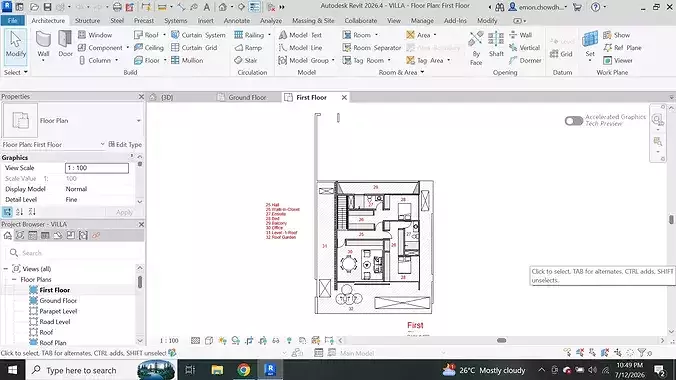Open the Model Group dropdown arrow
Image resolution: width=676 pixels, height=380 pixels.
point(333,60)
